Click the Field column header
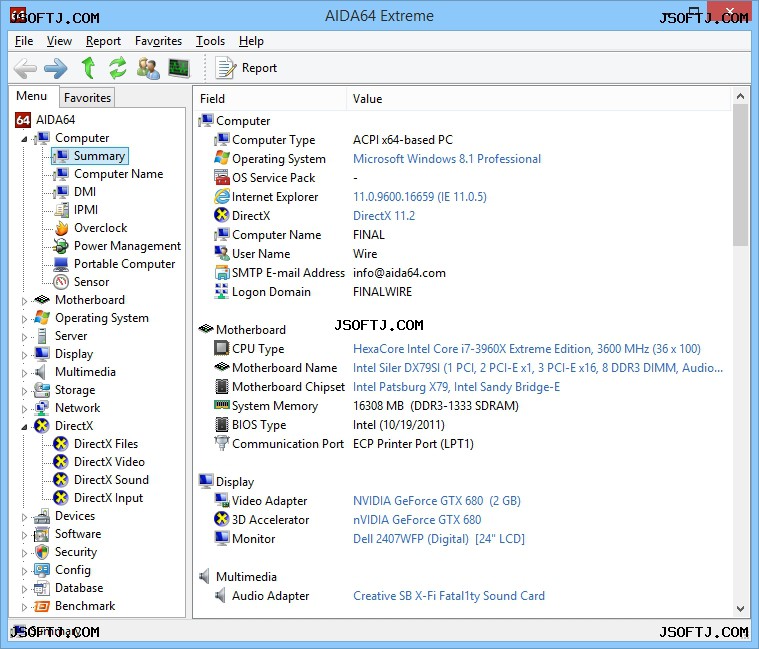Image resolution: width=759 pixels, height=649 pixels. click(270, 99)
